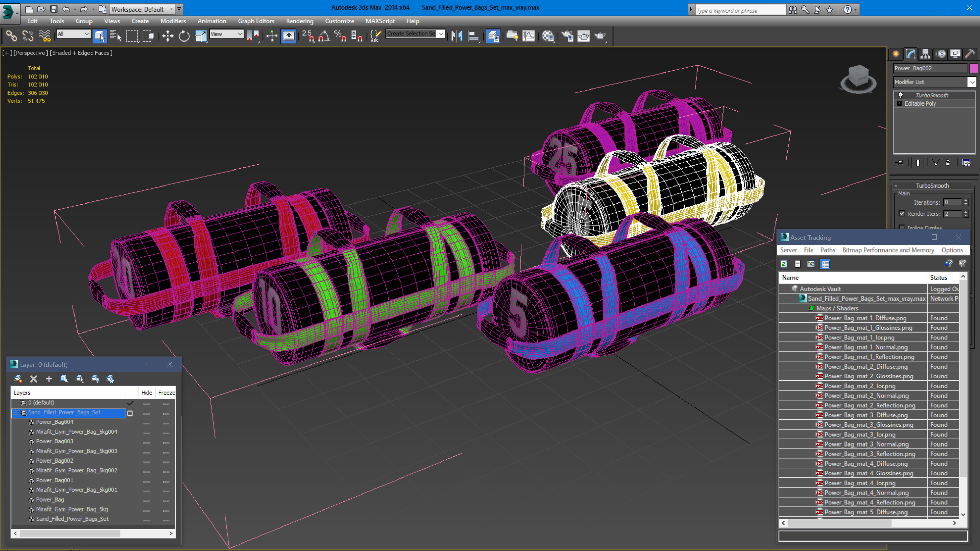Screen dimensions: 980x551
Task: Toggle the Isoline Display checkbox
Action: click(902, 228)
